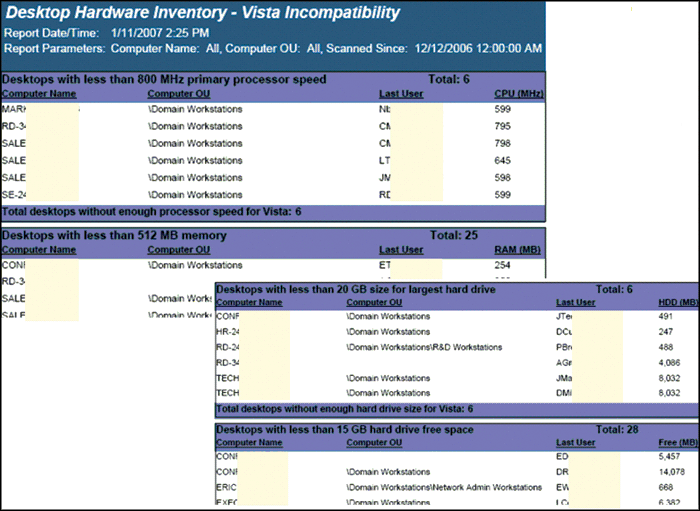
Task: Click Computer Name header in free space section
Action: pos(249,443)
